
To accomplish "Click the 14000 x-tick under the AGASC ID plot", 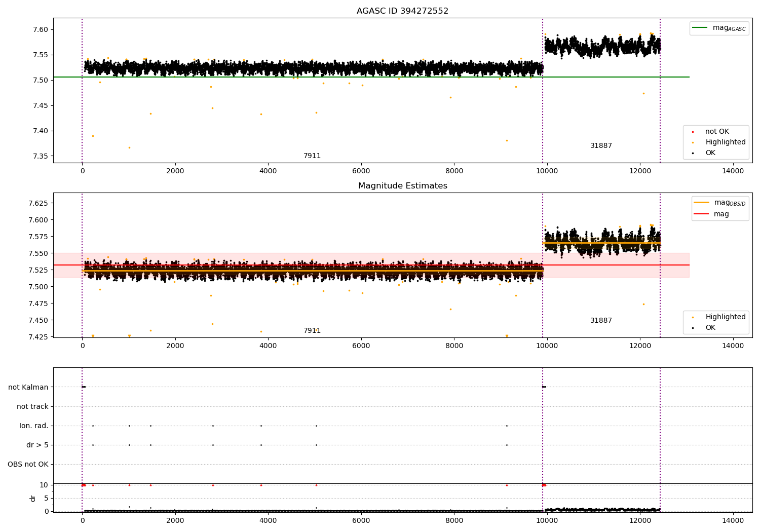I will pyautogui.click(x=733, y=171).
